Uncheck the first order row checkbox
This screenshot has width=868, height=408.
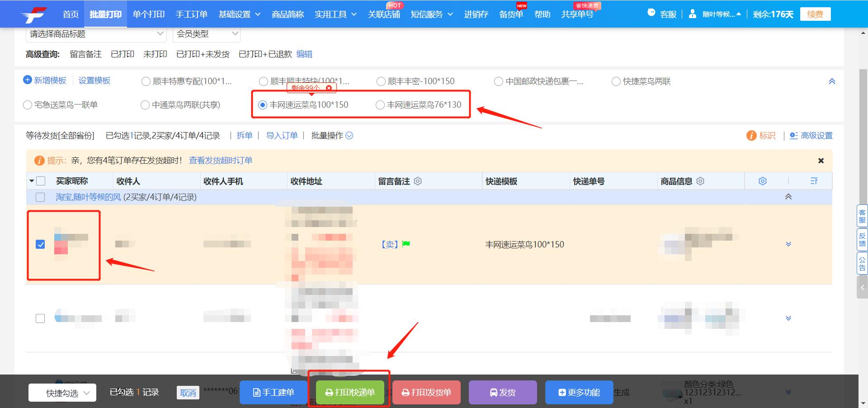(x=40, y=244)
